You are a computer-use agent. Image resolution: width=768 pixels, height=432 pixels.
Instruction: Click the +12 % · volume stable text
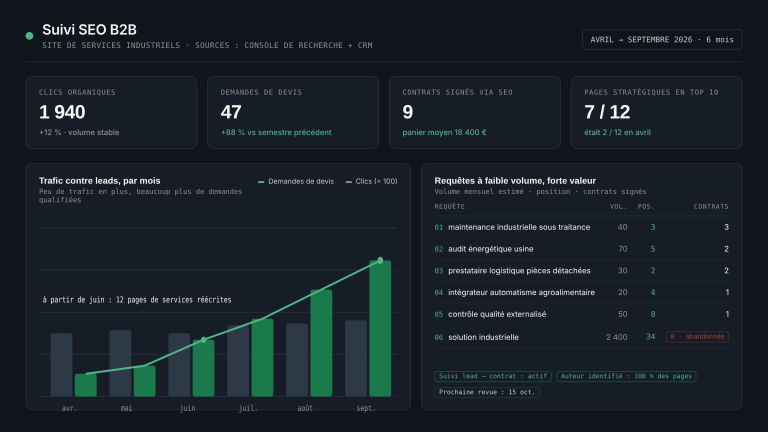point(79,132)
